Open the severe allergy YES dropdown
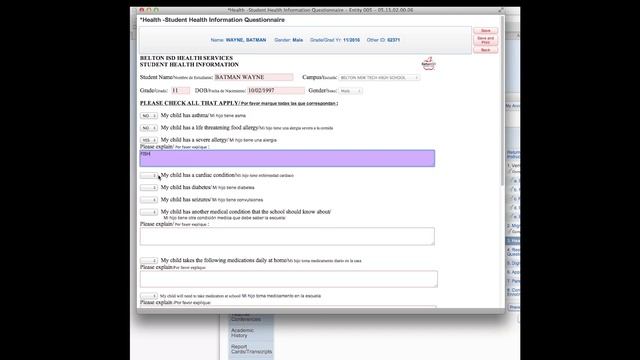640x360 pixels. point(149,140)
